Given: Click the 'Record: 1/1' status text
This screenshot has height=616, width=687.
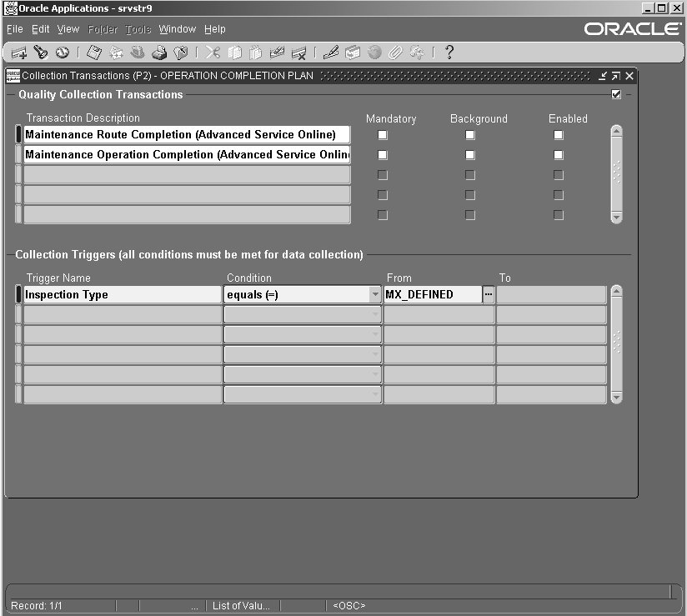Looking at the screenshot, I should pos(37,606).
